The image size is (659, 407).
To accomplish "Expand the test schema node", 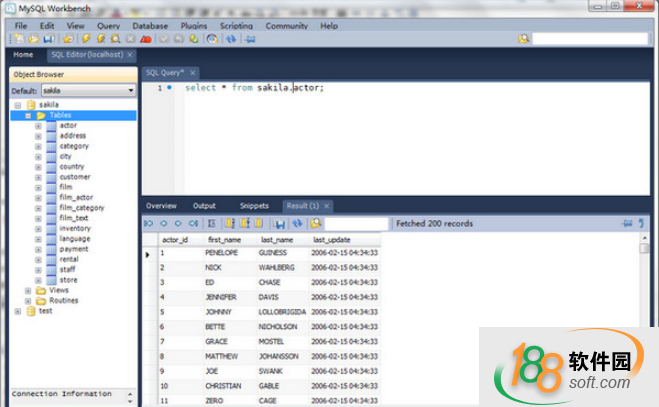I will tap(17, 311).
